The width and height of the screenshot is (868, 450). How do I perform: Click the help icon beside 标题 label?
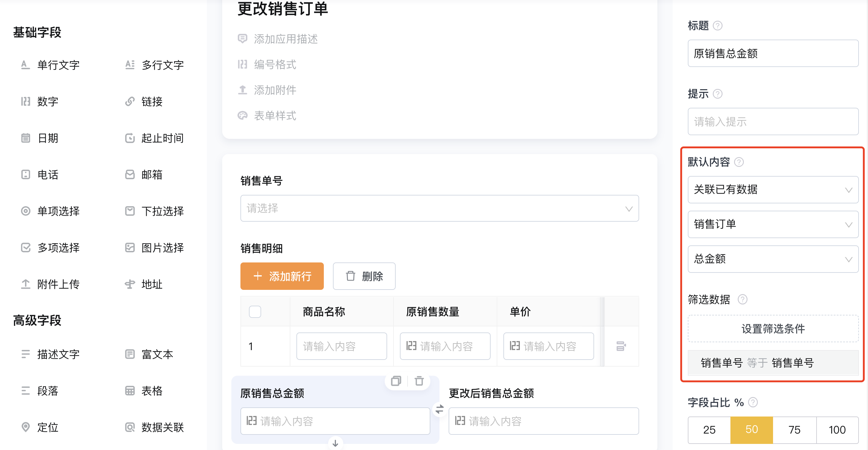click(718, 26)
